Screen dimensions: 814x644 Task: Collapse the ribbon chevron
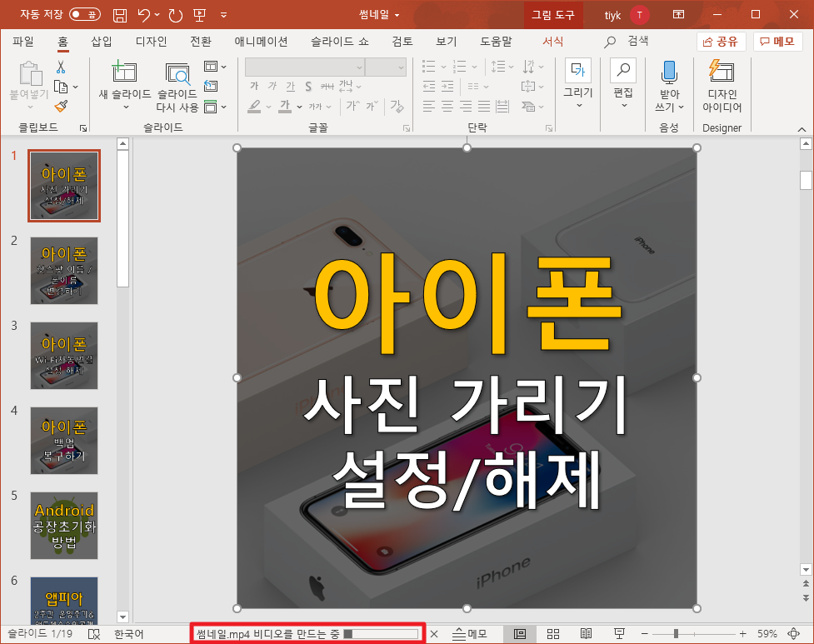(802, 129)
